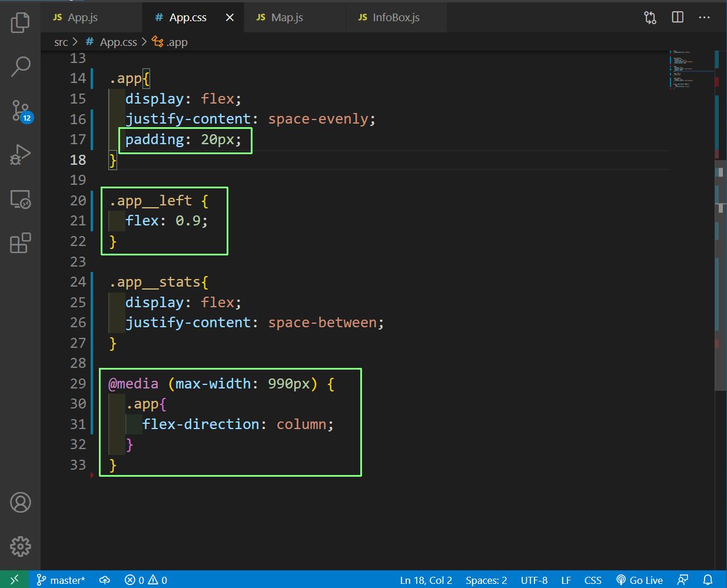Click the '.app__left' selector text
The height and width of the screenshot is (588, 727).
[x=151, y=201]
